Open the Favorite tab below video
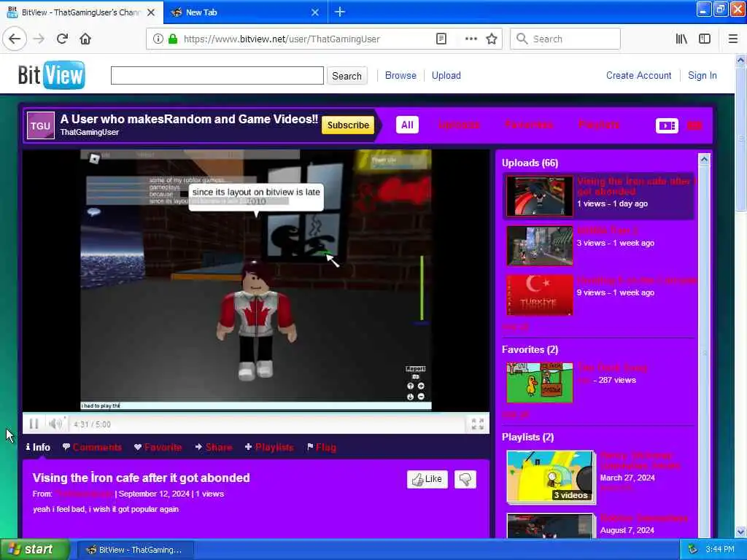This screenshot has width=747, height=560. [x=158, y=447]
